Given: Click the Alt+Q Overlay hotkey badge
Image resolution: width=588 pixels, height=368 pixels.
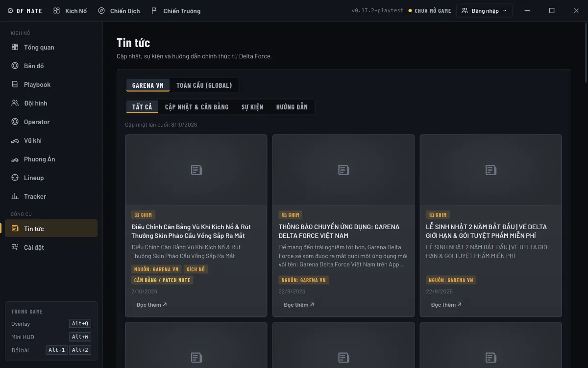Looking at the screenshot, I should point(80,323).
